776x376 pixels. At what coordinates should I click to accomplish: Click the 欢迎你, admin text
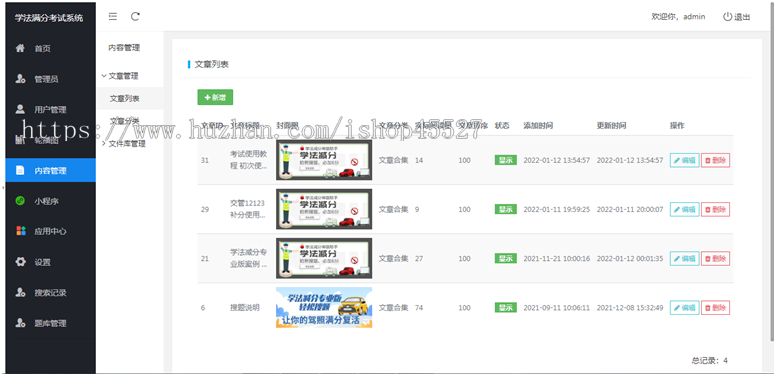(678, 17)
